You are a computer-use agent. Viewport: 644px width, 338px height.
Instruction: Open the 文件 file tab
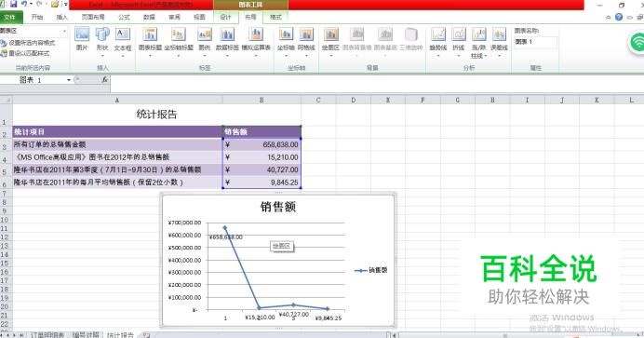pyautogui.click(x=10, y=18)
